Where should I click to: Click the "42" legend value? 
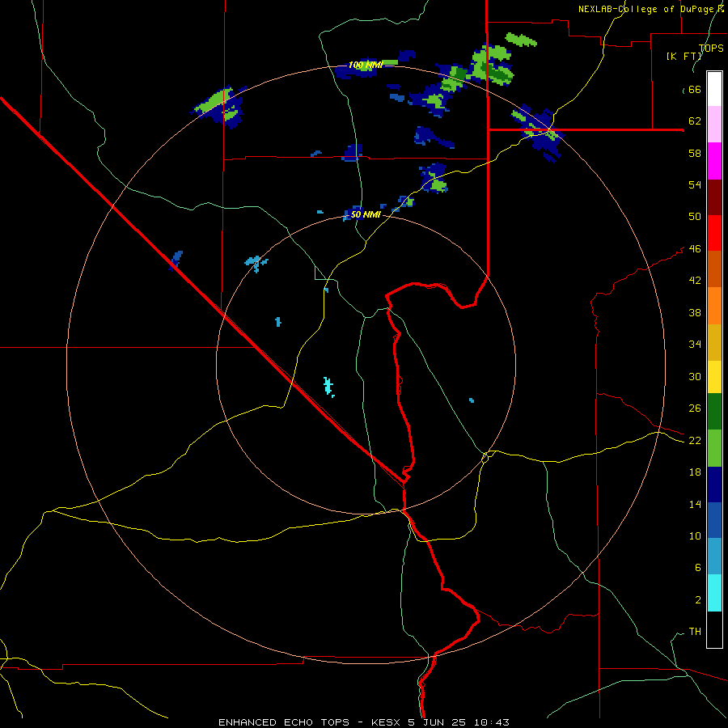click(x=695, y=281)
